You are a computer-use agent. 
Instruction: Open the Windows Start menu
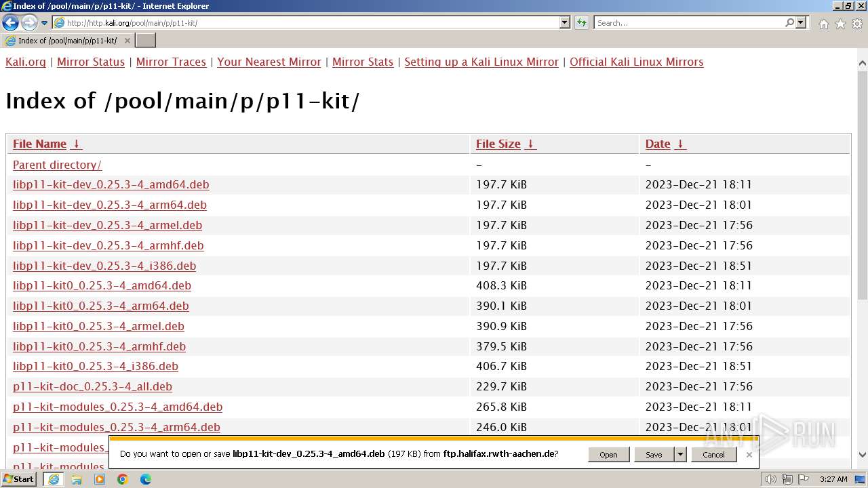click(19, 479)
